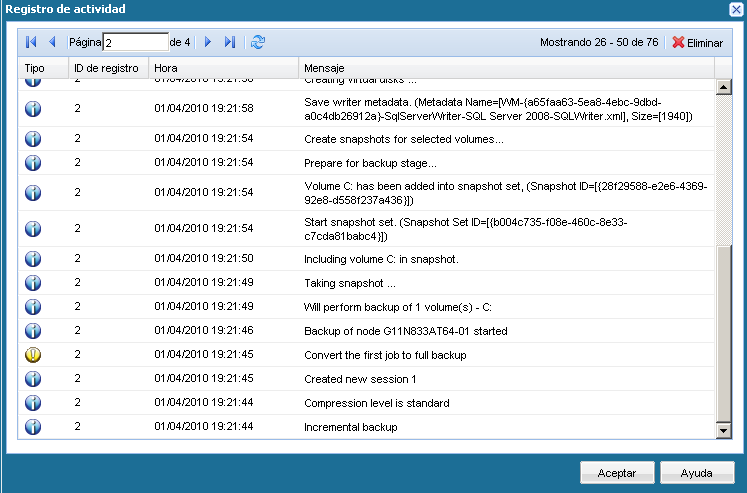Go to the previous page arrow
This screenshot has width=747, height=493.
(x=52, y=42)
